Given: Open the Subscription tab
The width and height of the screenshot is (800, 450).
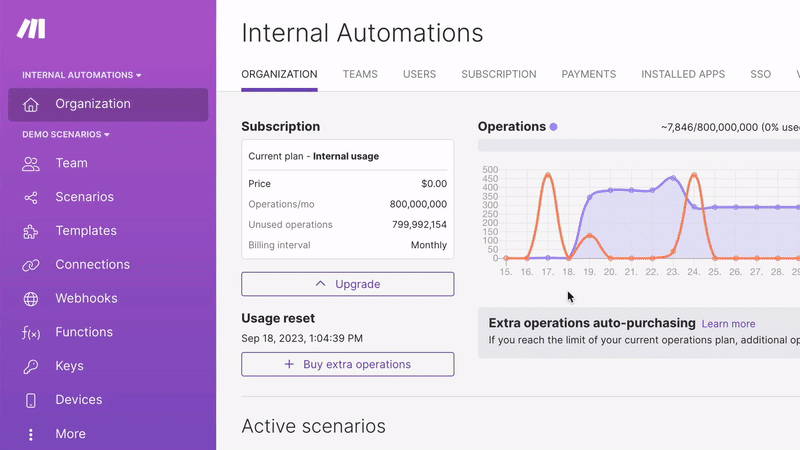Looking at the screenshot, I should [x=498, y=74].
